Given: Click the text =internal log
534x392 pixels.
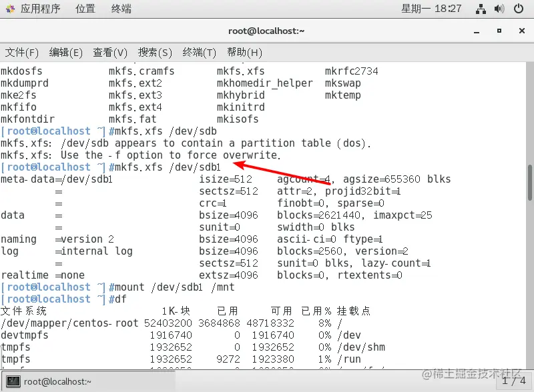Looking at the screenshot, I should click(x=93, y=251).
